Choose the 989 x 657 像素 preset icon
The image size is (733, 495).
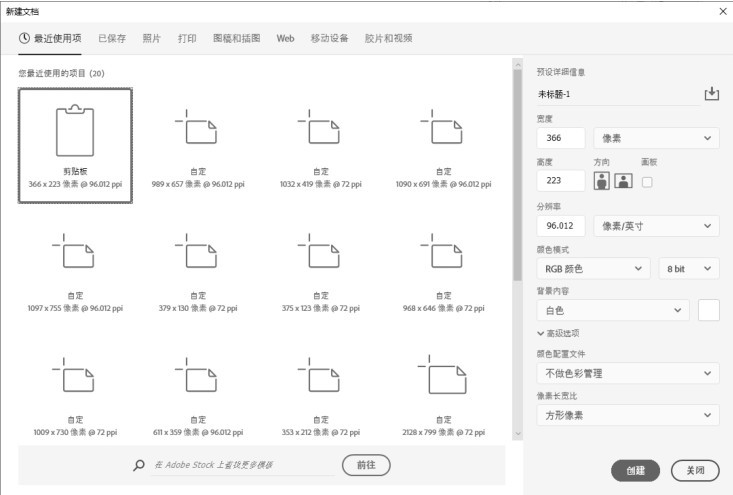pyautogui.click(x=196, y=127)
